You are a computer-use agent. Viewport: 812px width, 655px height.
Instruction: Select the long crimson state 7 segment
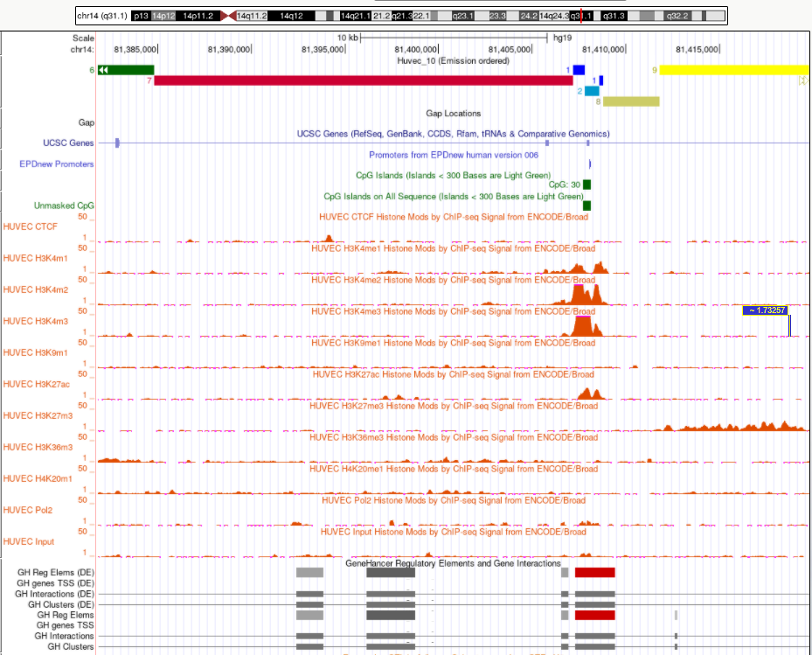tap(364, 80)
